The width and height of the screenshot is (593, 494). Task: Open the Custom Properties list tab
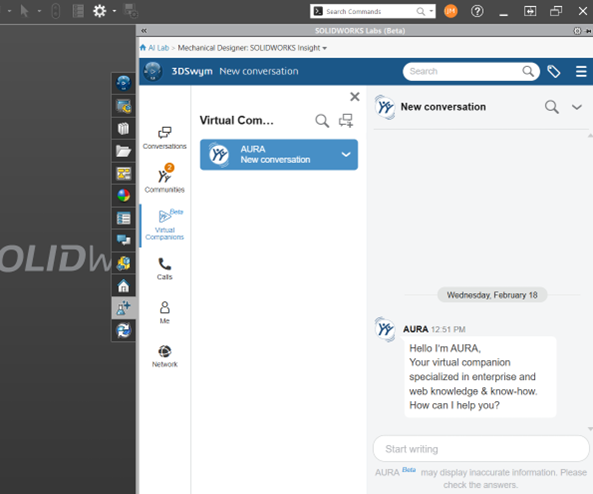pyautogui.click(x=123, y=218)
